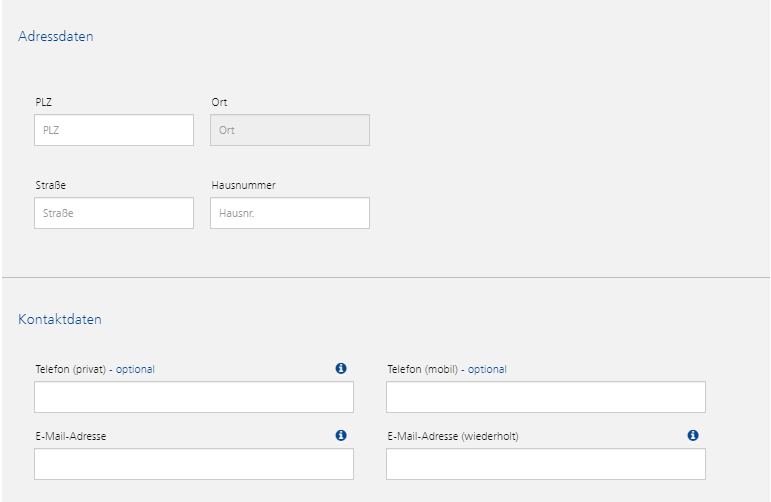771x502 pixels.
Task: Click the optional text after Telefon (mobil)
Action: pyautogui.click(x=487, y=369)
